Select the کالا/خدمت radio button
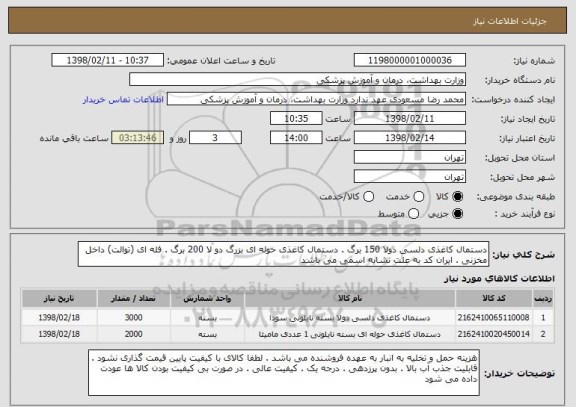Viewport: 576px width, 407px height. [x=368, y=197]
